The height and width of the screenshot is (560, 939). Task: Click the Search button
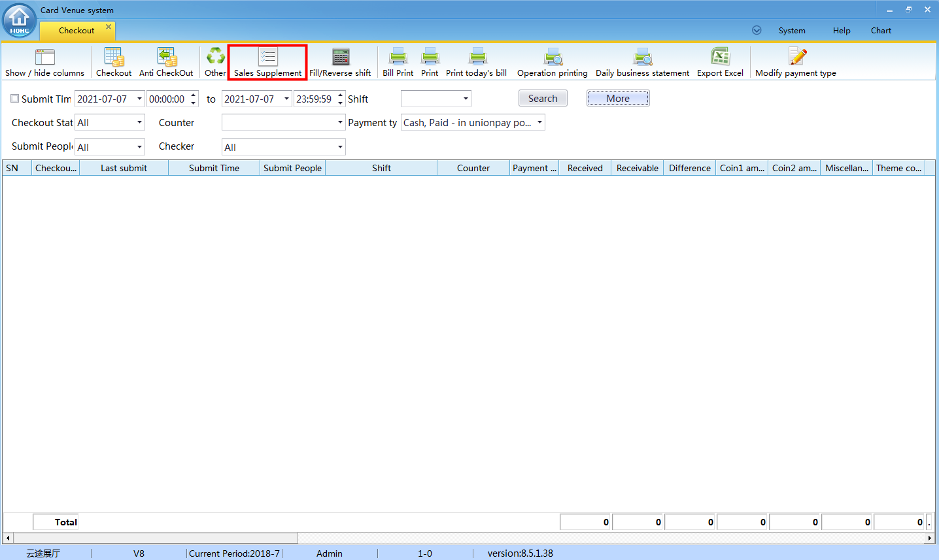[x=543, y=98]
